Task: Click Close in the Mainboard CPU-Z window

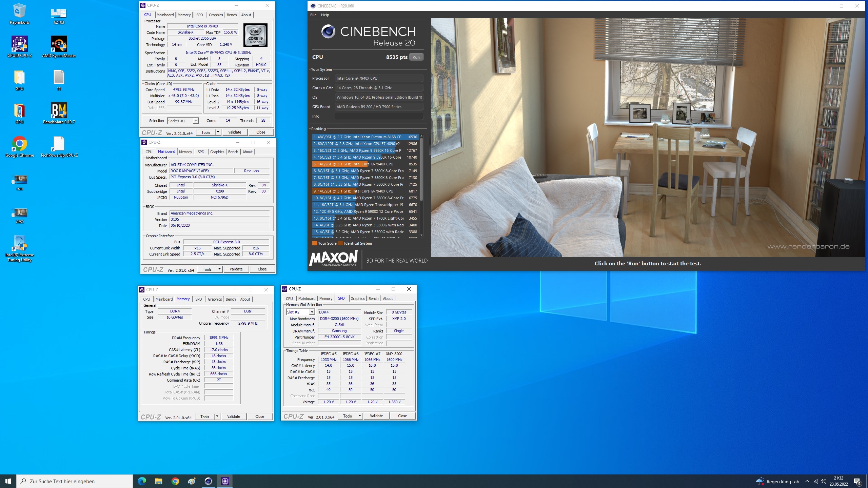Action: tap(262, 269)
